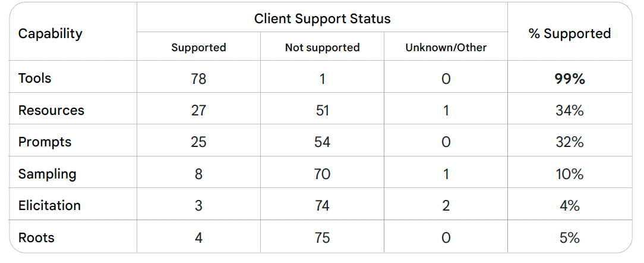644x263 pixels.
Task: Select the Resources row label
Action: (51, 110)
